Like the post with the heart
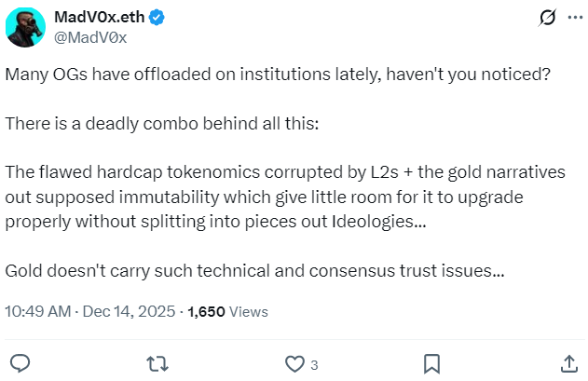 (x=294, y=362)
